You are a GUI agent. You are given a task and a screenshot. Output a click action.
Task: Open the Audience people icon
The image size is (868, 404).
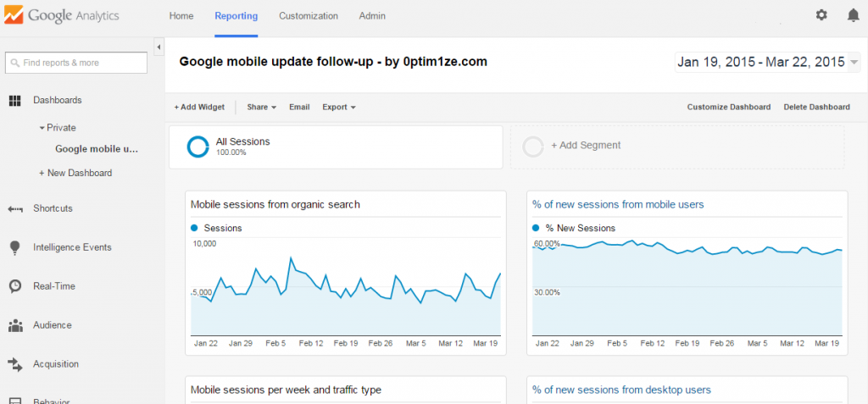tap(15, 325)
